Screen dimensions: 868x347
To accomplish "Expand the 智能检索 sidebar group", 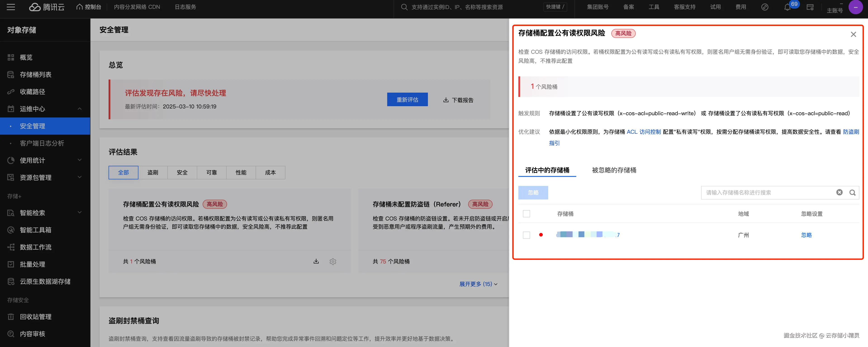I will click(x=80, y=212).
